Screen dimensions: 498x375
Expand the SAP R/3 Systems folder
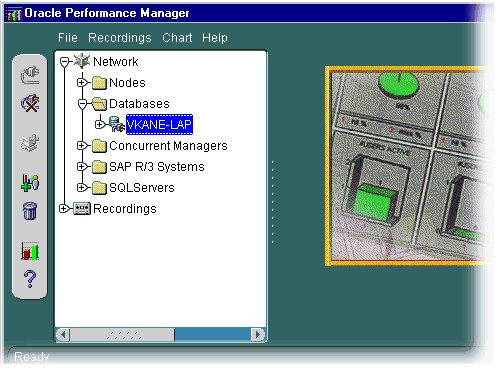(x=82, y=167)
